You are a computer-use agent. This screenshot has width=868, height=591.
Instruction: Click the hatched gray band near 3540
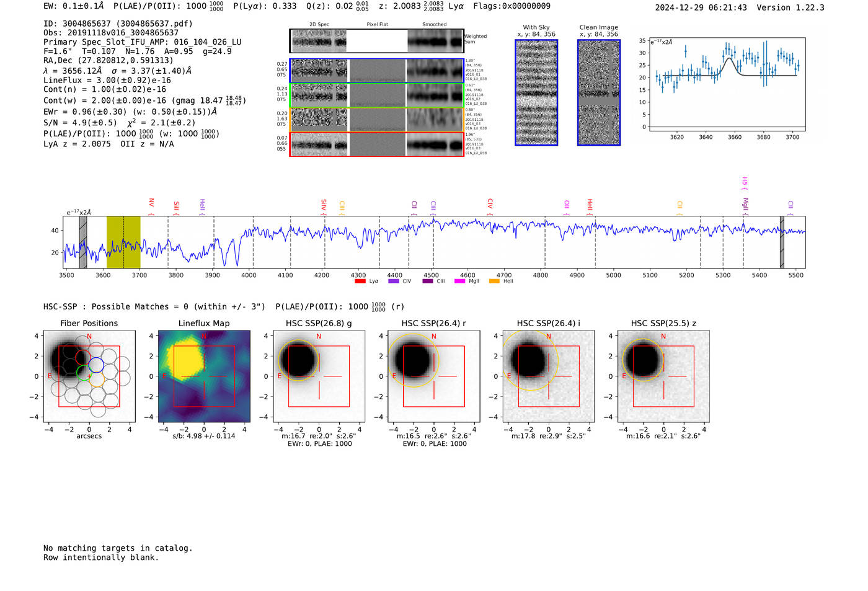pyautogui.click(x=82, y=242)
